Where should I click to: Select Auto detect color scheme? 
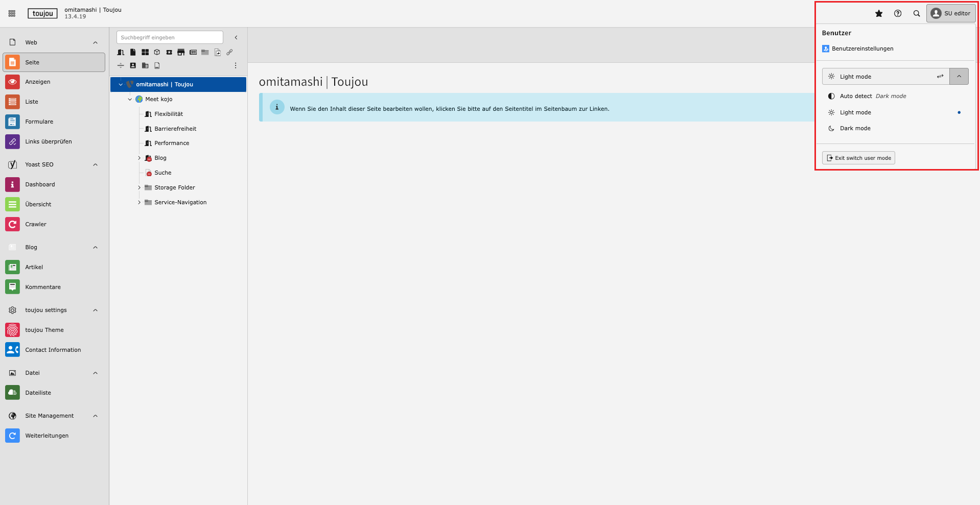[856, 96]
